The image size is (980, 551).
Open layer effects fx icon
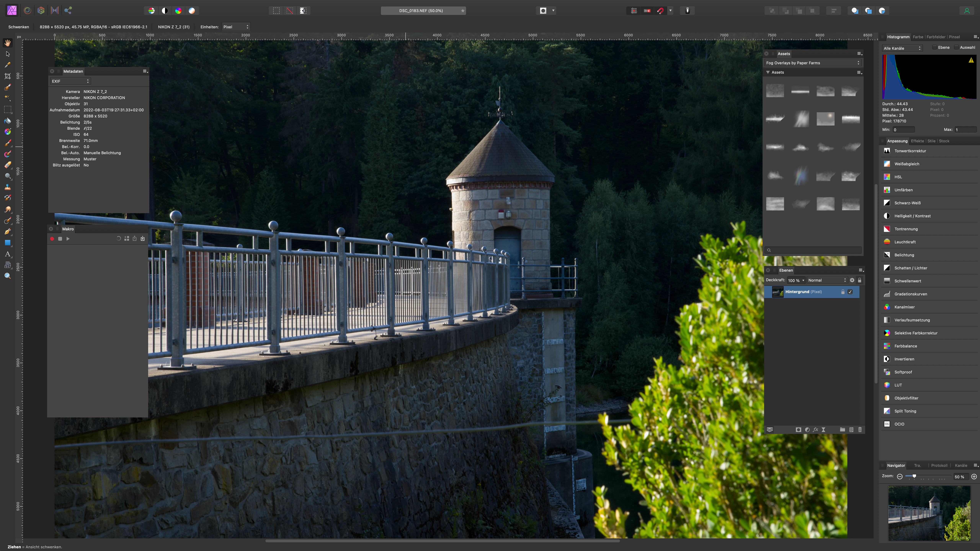815,430
